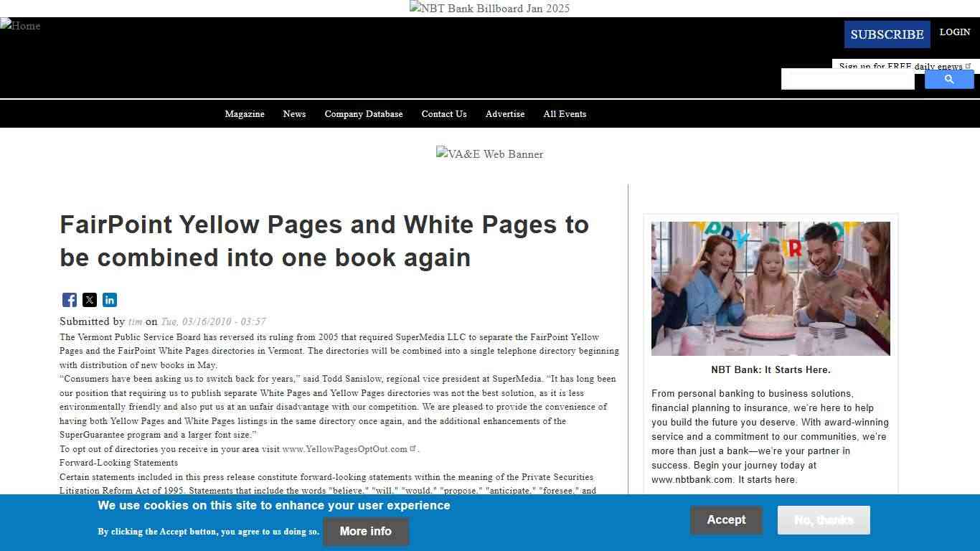Navigate to Contact Us

(443, 113)
